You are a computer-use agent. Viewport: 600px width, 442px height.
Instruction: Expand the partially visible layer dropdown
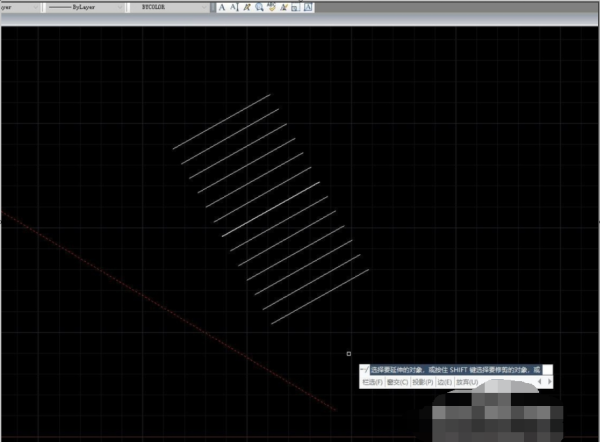(x=19, y=7)
